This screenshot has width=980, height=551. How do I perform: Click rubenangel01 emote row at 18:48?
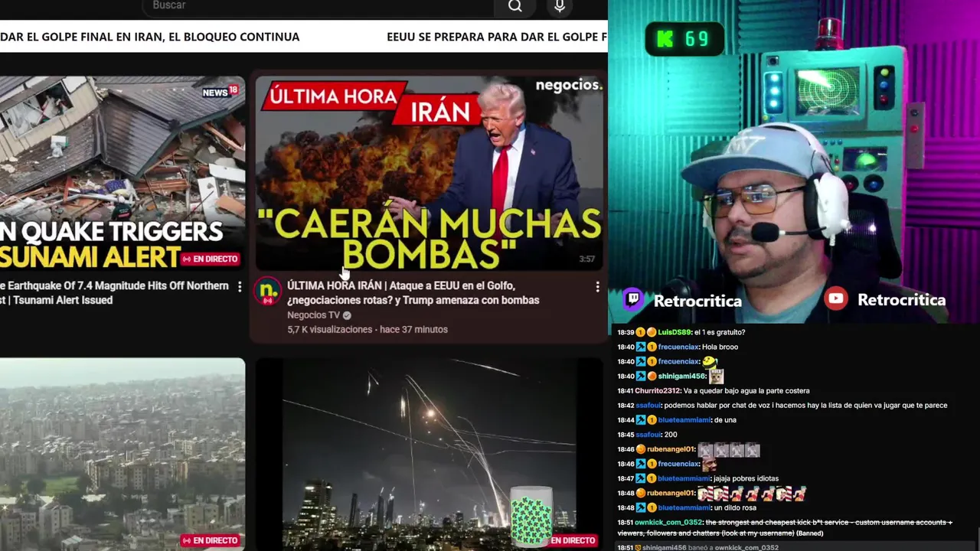(752, 494)
